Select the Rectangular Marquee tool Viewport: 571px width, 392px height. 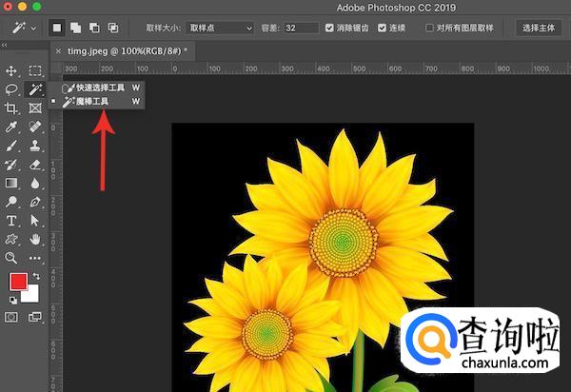click(35, 70)
